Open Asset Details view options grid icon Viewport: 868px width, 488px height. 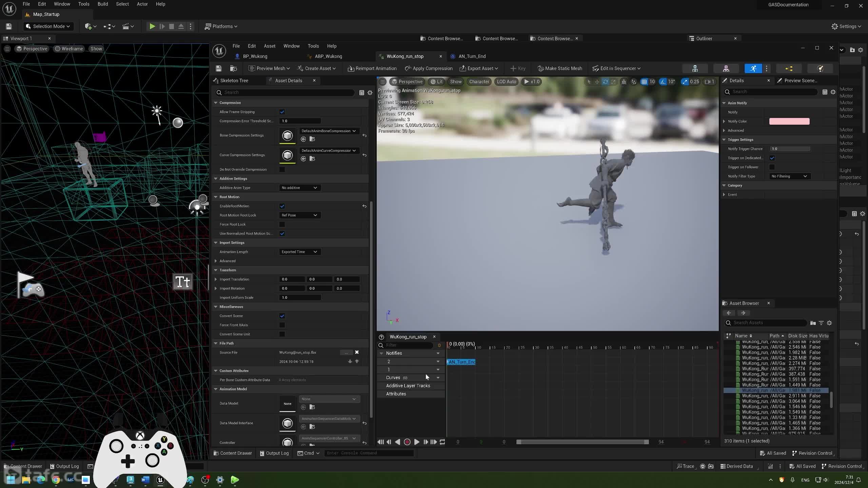pos(362,93)
